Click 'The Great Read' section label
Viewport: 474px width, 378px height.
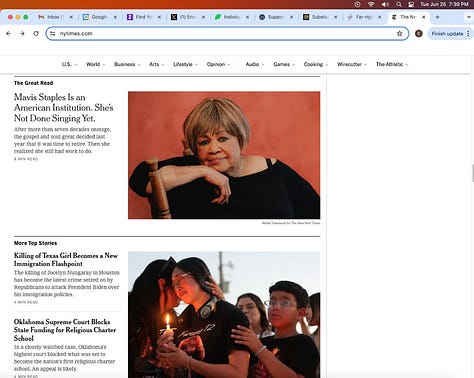[x=33, y=83]
